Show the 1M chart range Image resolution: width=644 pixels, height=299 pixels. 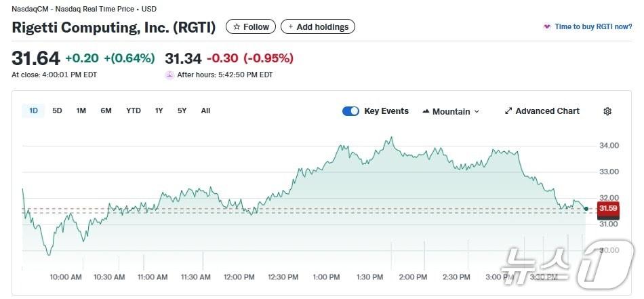(81, 111)
